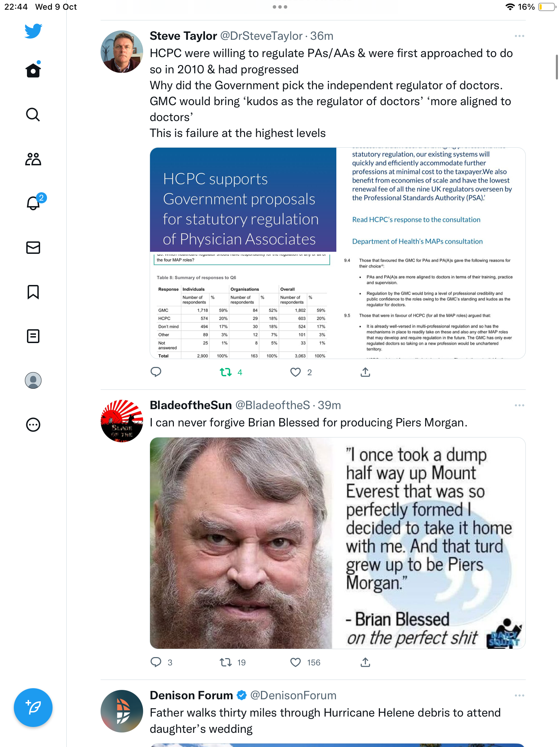The image size is (560, 747).
Task: Open options menu on BladeoftheSun tweet
Action: click(x=519, y=405)
